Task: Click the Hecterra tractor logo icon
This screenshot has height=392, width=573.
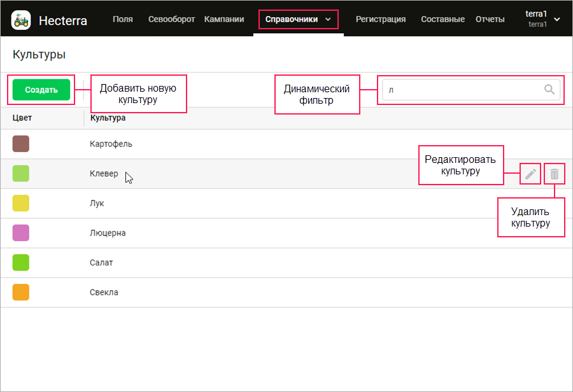Action: click(x=21, y=20)
